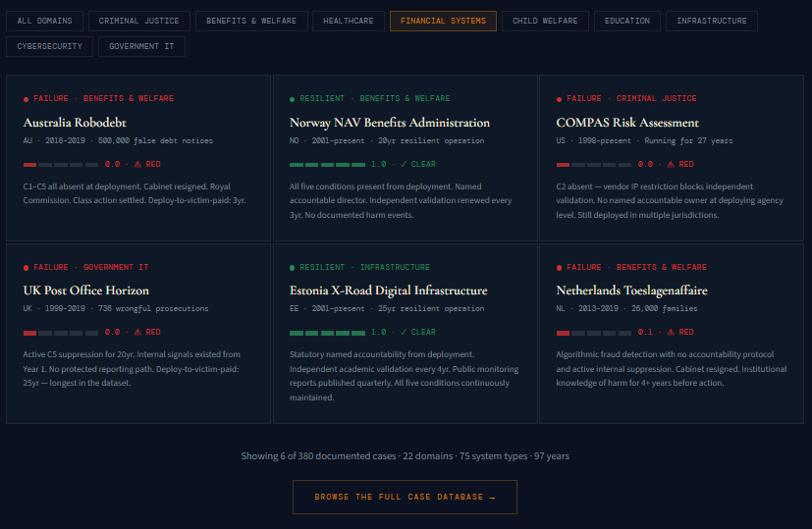
Task: Click '20yr resilient operation' text
Action: 431,140
